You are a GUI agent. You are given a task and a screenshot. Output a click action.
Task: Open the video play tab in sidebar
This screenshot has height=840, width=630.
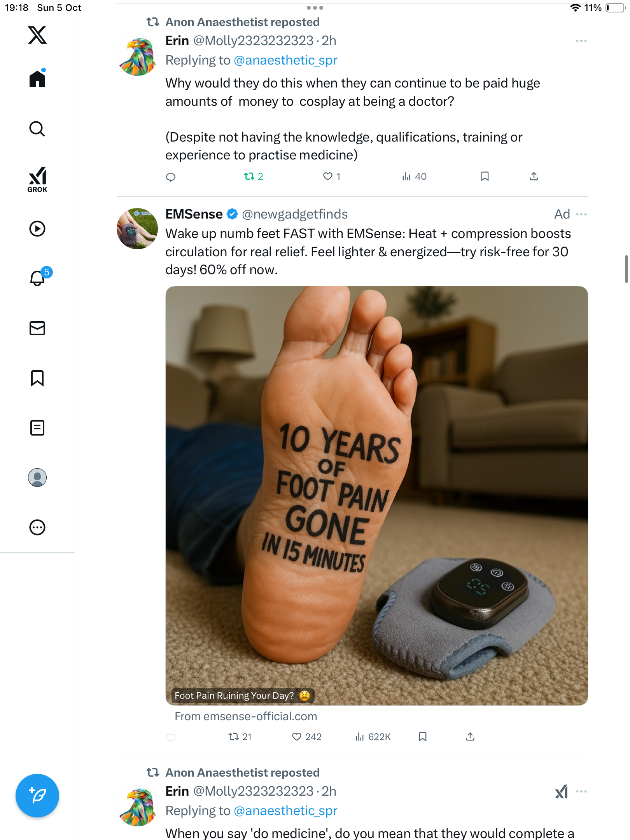(x=37, y=229)
